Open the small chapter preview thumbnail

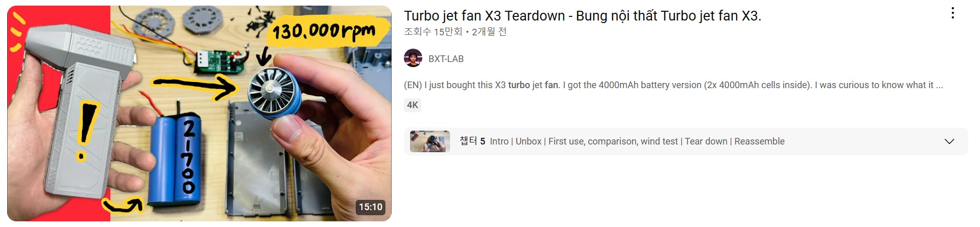tap(430, 141)
